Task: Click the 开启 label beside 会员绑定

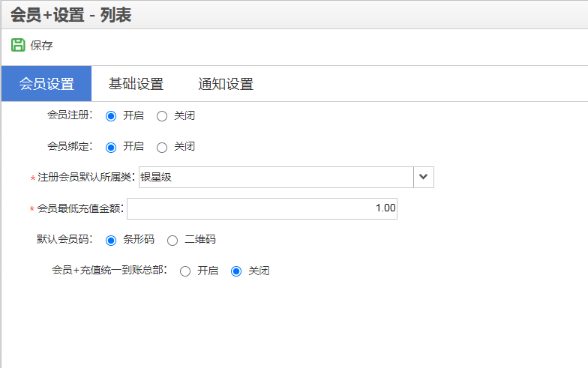Action: (133, 146)
